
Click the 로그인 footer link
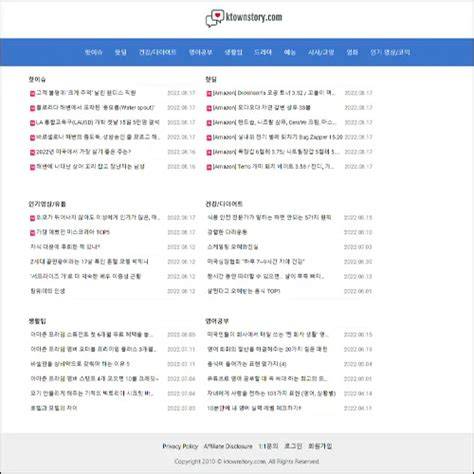tap(293, 446)
